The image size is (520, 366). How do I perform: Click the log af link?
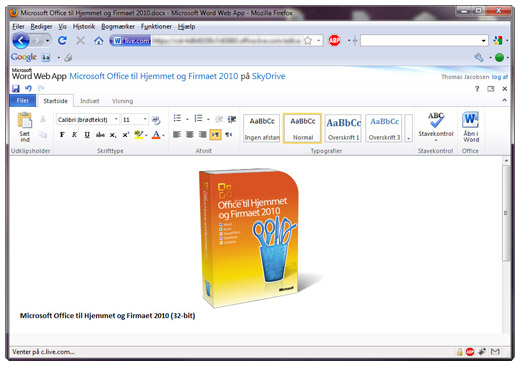coord(499,77)
